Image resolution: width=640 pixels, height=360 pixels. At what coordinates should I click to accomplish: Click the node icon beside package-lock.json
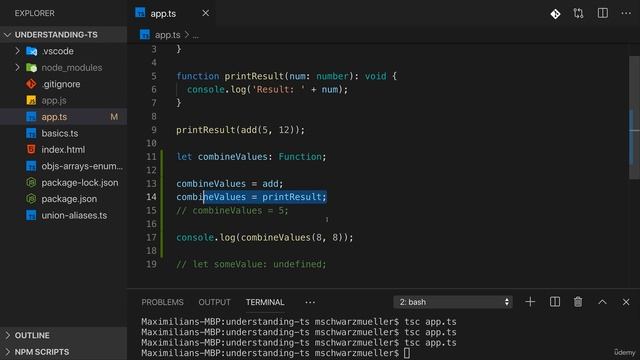click(x=31, y=182)
